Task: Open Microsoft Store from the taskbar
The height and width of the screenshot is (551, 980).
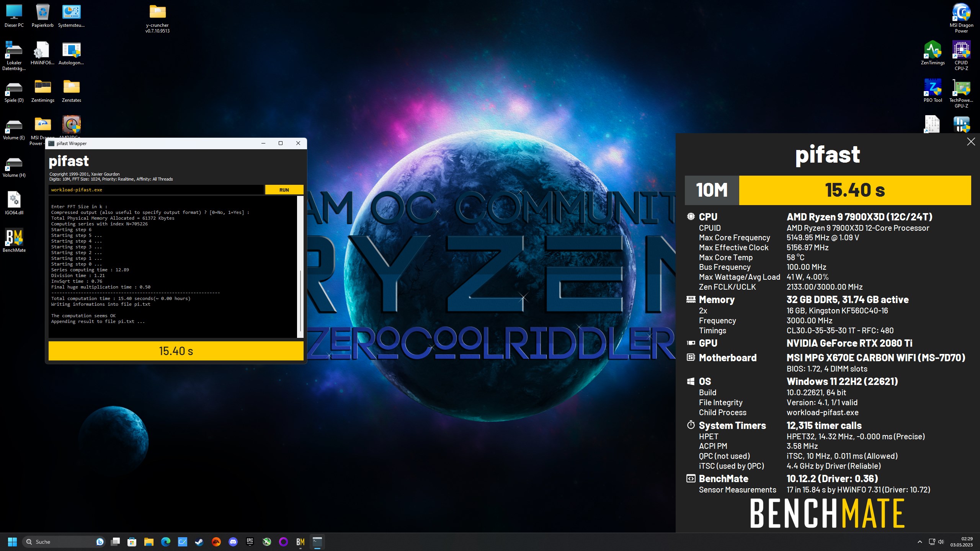Action: (132, 542)
